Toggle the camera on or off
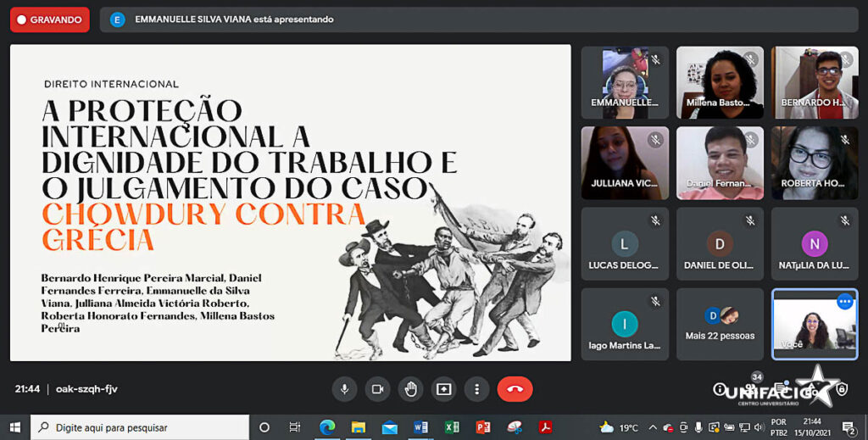The width and height of the screenshot is (868, 440). (x=377, y=389)
